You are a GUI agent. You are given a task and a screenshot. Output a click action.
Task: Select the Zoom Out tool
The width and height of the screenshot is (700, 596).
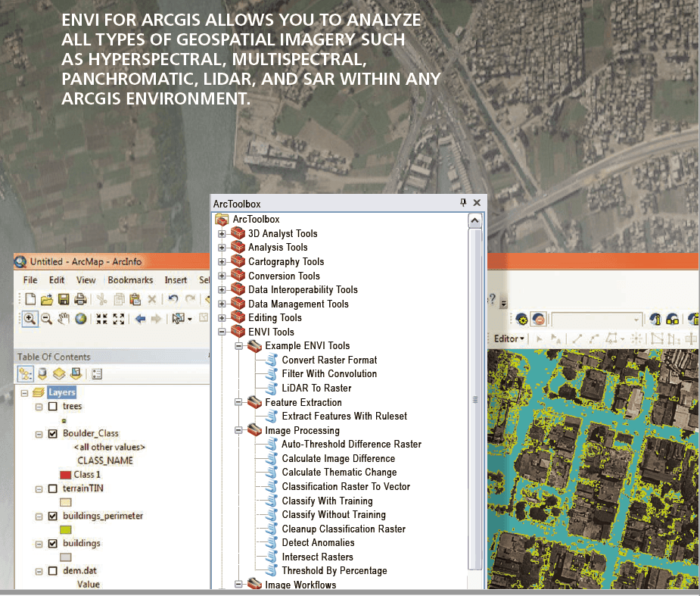(x=46, y=319)
